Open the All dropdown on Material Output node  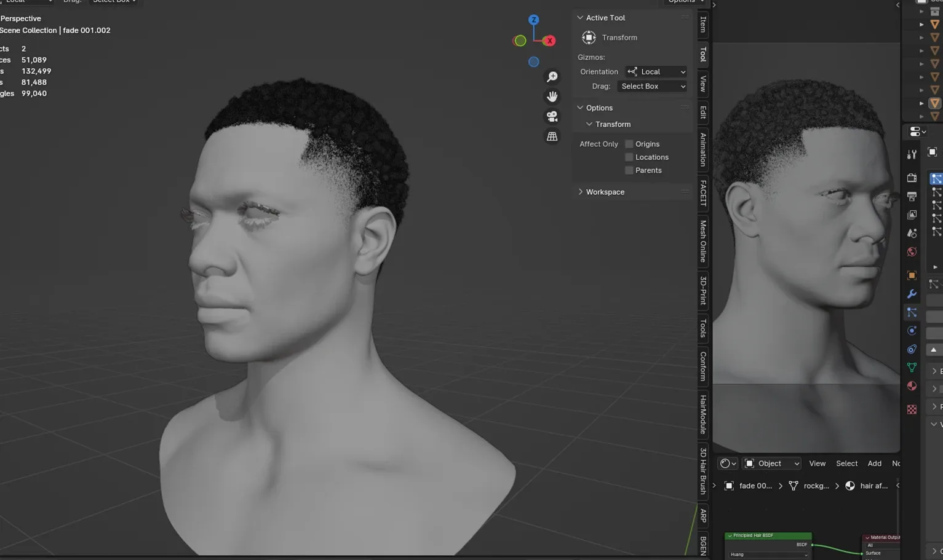coord(882,545)
